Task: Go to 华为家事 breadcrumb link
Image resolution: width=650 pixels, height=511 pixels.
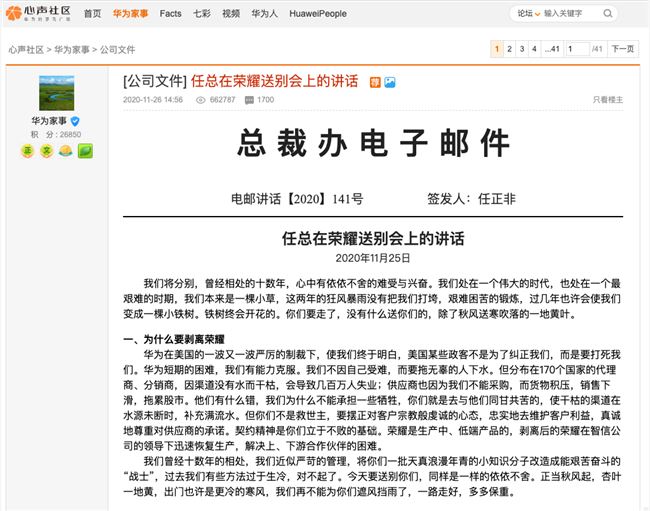Action: [x=72, y=50]
